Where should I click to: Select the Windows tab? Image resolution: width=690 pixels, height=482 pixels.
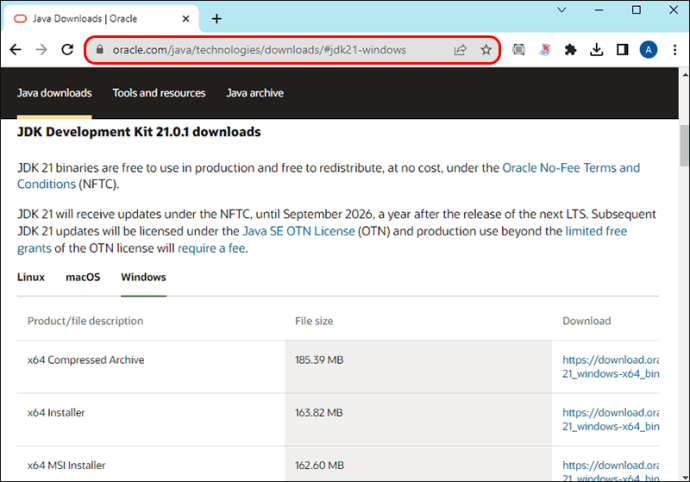coord(143,277)
